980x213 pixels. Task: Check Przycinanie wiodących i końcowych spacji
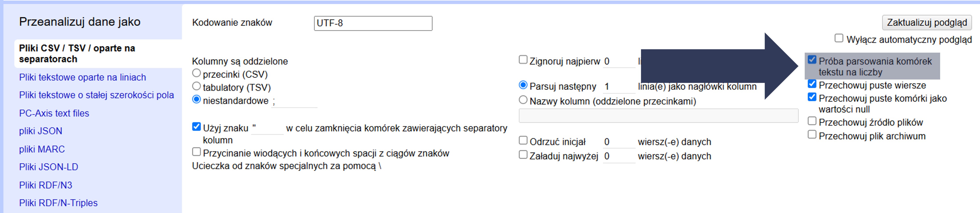pyautogui.click(x=196, y=152)
